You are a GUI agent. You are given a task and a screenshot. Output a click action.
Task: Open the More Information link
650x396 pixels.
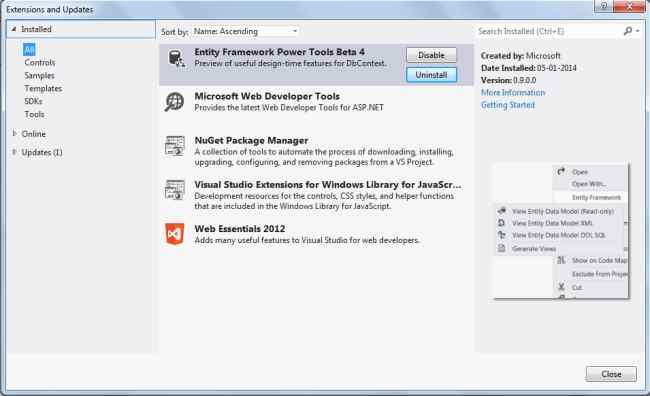tap(513, 92)
